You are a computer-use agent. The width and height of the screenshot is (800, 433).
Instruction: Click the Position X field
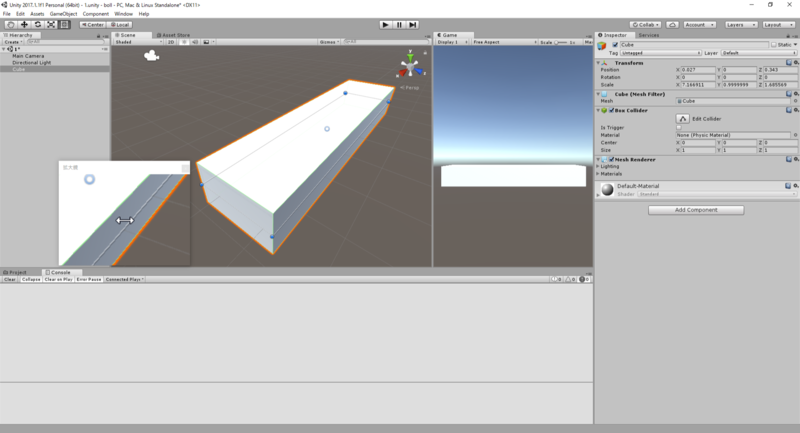pyautogui.click(x=698, y=70)
